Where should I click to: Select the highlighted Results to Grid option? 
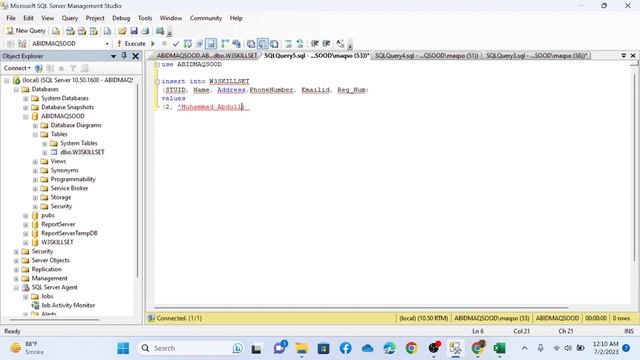(263, 43)
